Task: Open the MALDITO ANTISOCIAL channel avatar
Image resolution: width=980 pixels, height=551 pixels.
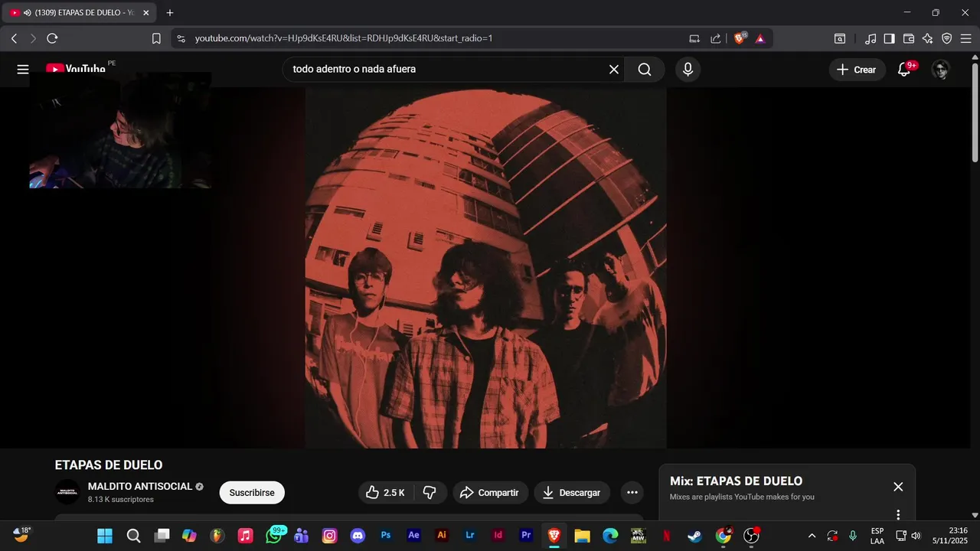Action: click(x=67, y=492)
